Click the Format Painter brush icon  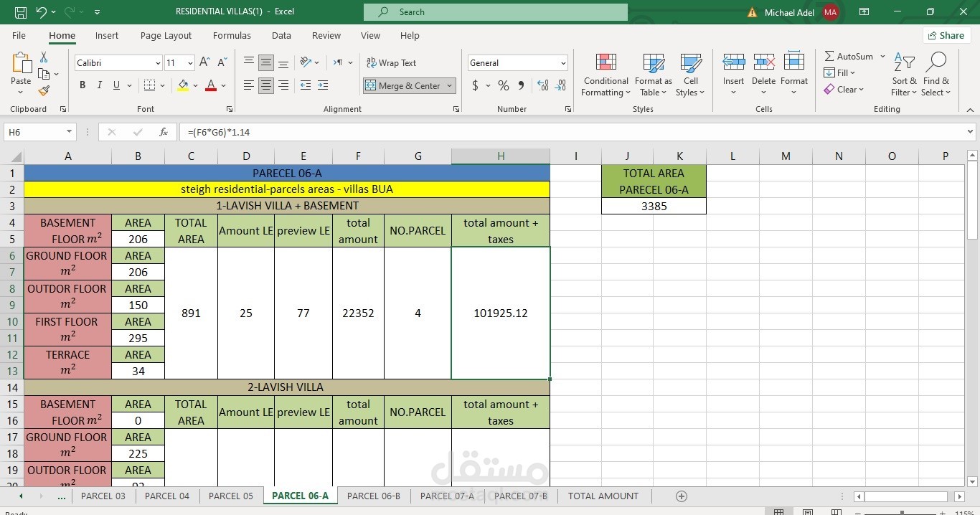coord(44,91)
